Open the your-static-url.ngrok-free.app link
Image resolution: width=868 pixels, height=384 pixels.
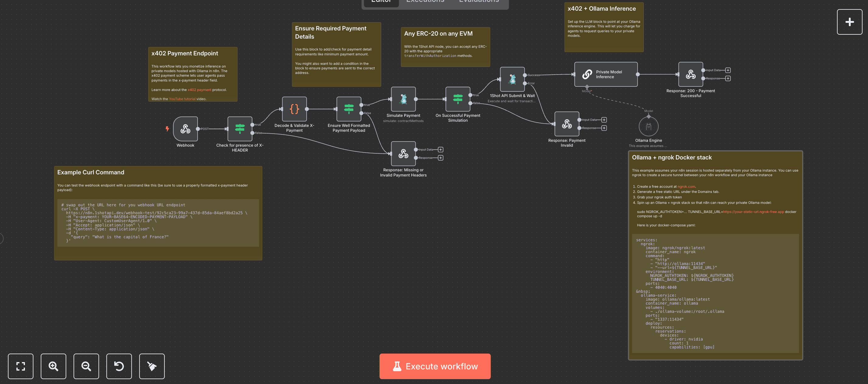[x=753, y=212]
